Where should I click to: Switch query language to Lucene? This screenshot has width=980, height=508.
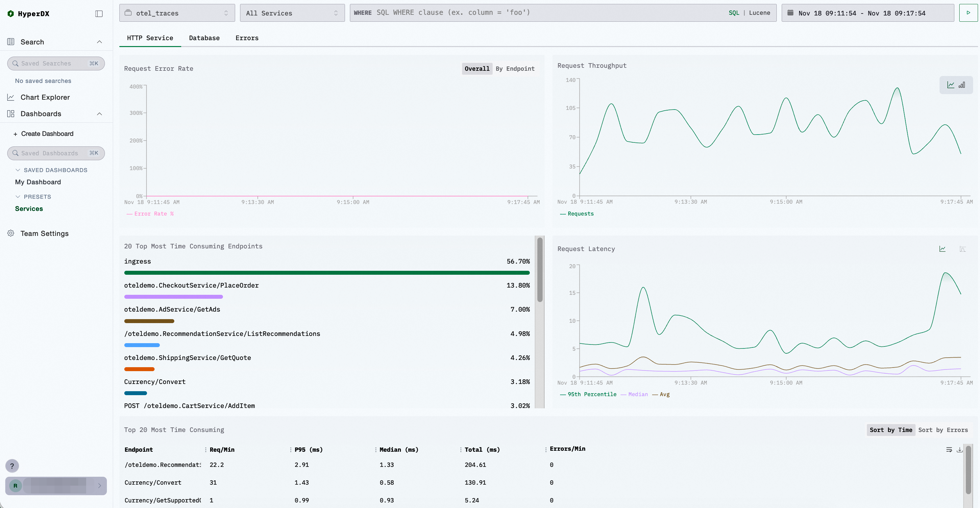[759, 13]
